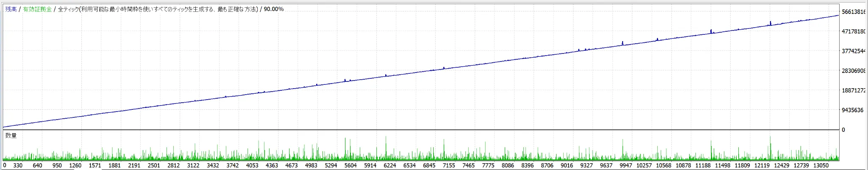Select trade number 7465 on axis
The width and height of the screenshot is (868, 170).
(x=468, y=165)
